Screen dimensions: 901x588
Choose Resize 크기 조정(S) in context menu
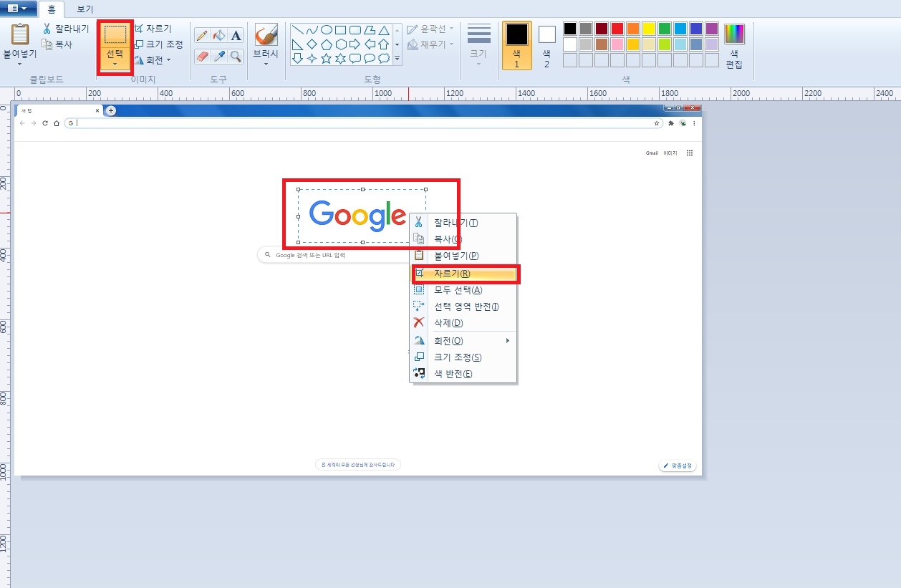click(463, 357)
